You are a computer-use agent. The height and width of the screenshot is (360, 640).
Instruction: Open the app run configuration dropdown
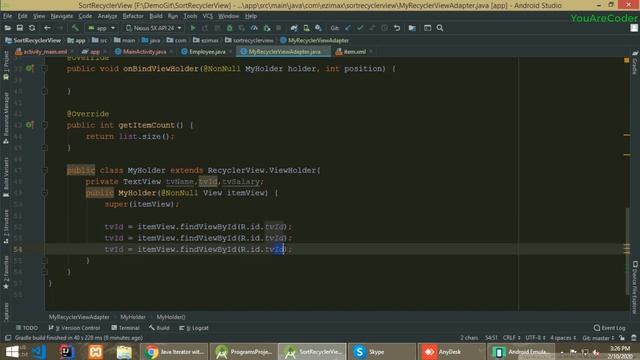(x=102, y=28)
